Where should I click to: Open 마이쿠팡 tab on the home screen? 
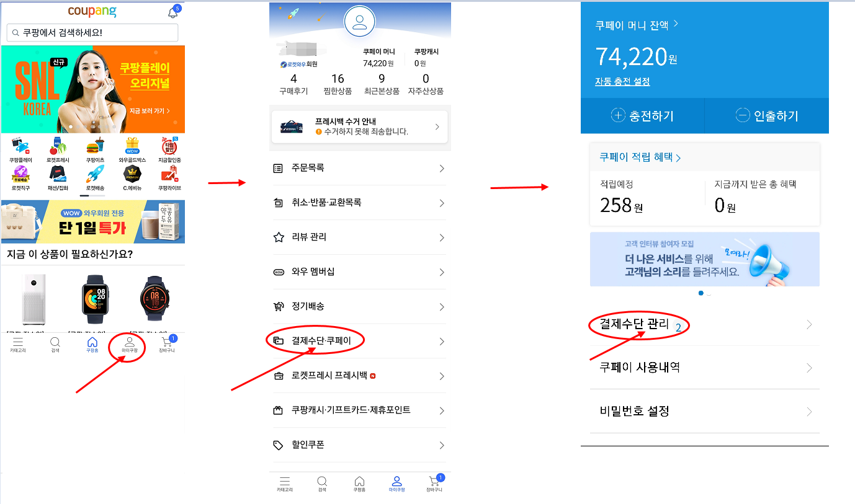pos(130,345)
